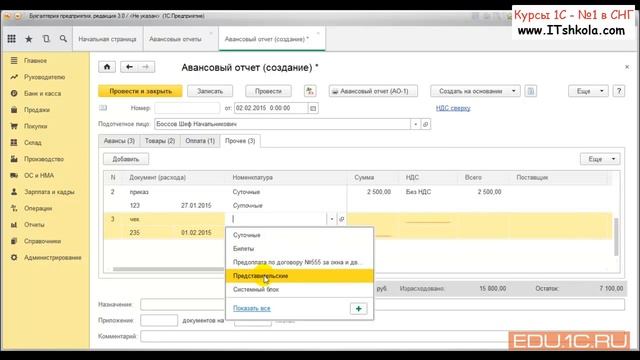Click the table vertical scrollbar
The width and height of the screenshot is (640, 360).
pos(616,237)
